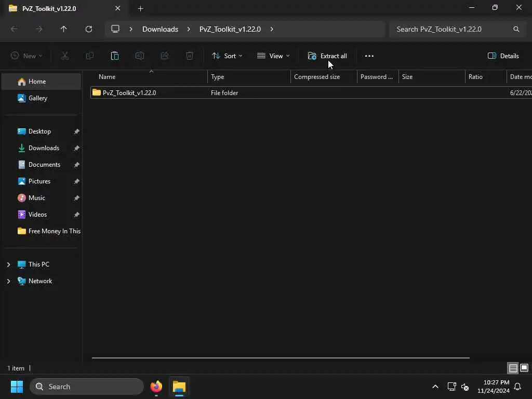
Task: Go forward with the right arrow
Action: (39, 29)
